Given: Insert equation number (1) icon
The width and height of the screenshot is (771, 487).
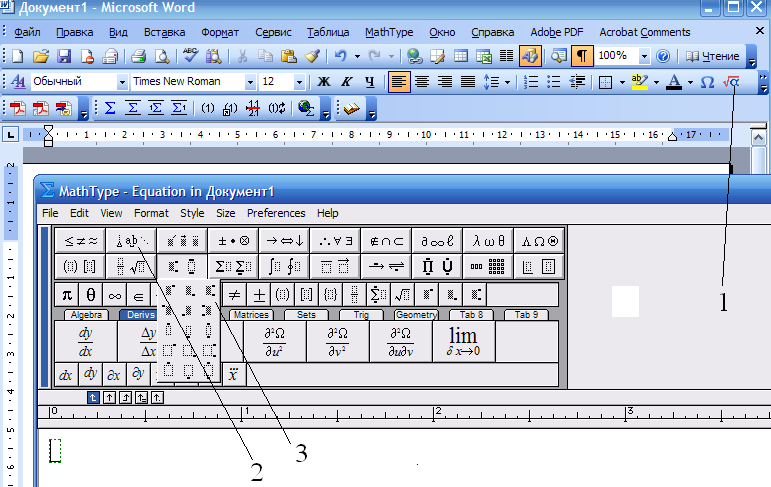Looking at the screenshot, I should (208, 108).
